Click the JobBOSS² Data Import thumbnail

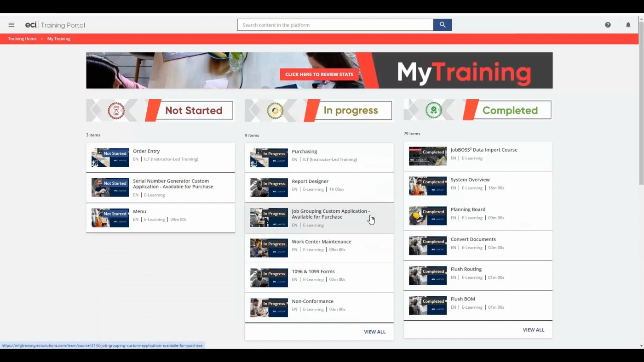point(428,156)
